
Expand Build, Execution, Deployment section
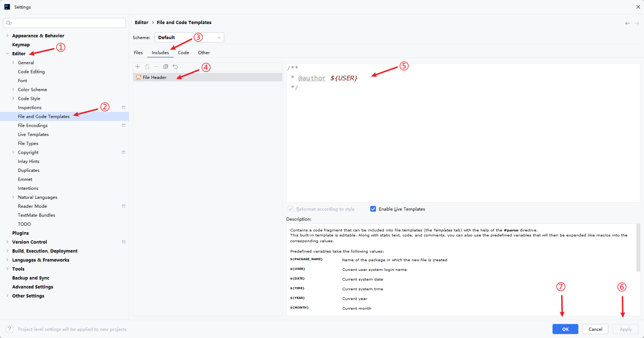click(x=7, y=251)
